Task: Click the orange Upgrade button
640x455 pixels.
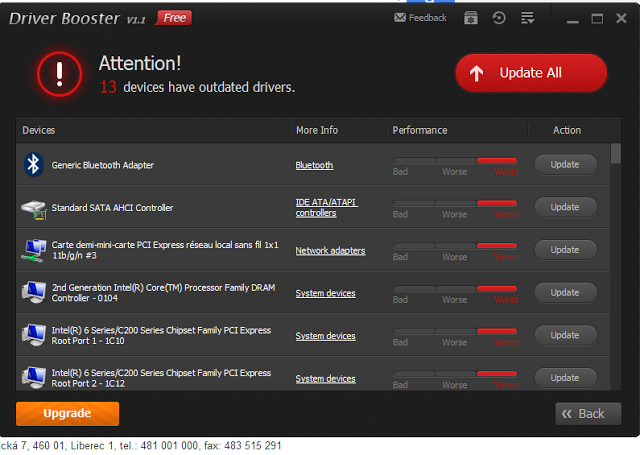Action: (67, 413)
